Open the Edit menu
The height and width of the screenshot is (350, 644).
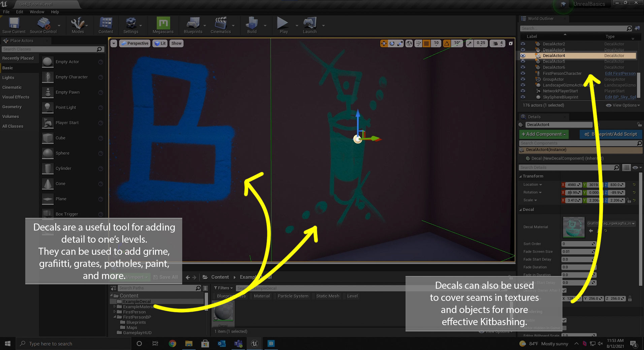[x=20, y=12]
